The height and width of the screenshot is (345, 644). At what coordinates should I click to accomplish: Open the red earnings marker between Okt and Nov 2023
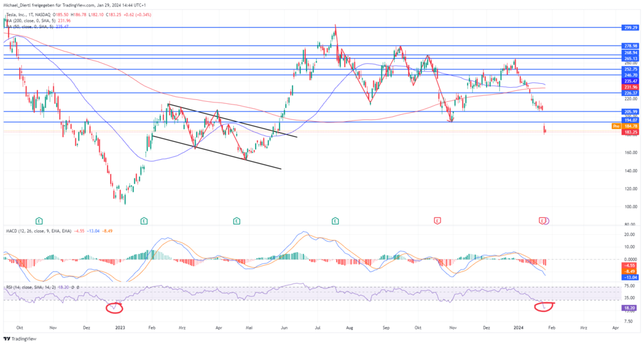coord(437,221)
